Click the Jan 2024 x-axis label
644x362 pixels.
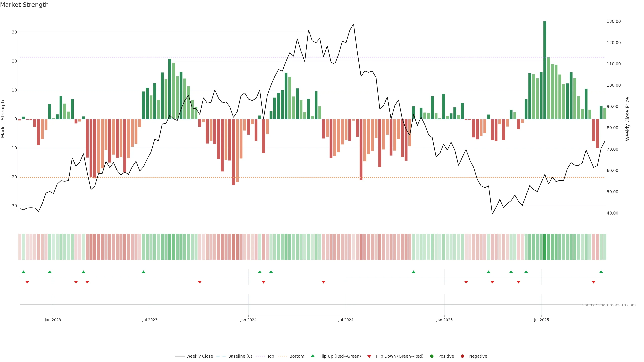coord(248,320)
